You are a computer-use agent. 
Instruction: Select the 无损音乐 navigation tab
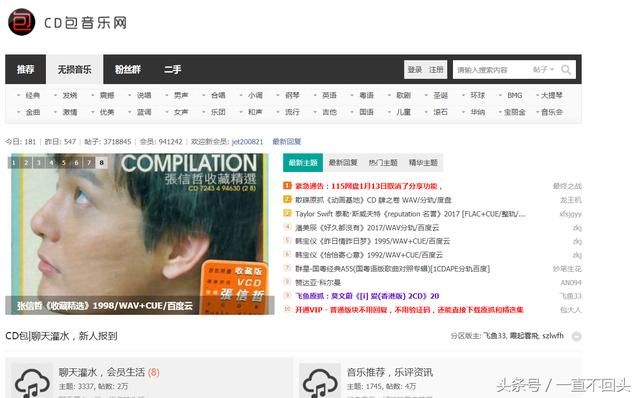[74, 69]
